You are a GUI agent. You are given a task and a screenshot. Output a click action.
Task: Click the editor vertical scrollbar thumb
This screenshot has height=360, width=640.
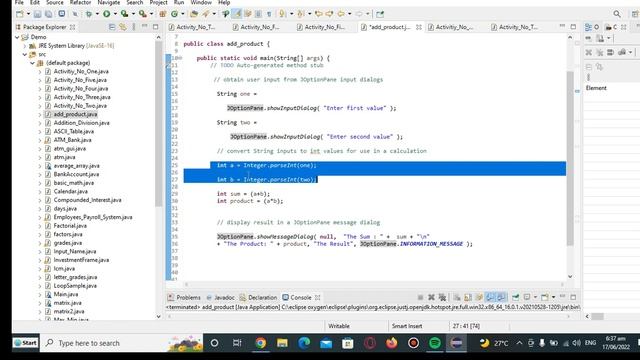pyautogui.click(x=570, y=158)
